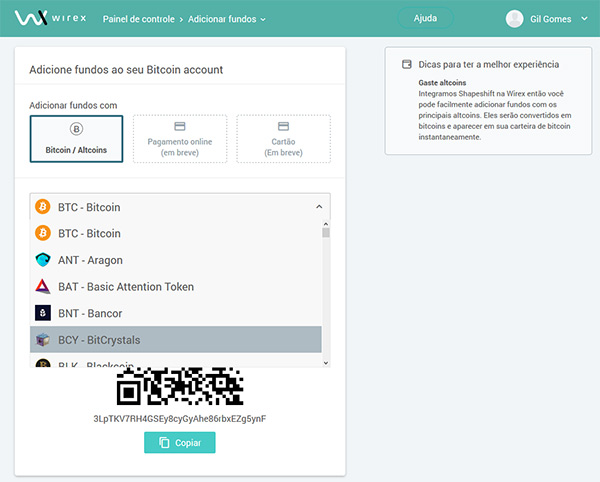The height and width of the screenshot is (482, 600).
Task: Click the dropdown's collapse chevron arrow
Action: [x=319, y=207]
